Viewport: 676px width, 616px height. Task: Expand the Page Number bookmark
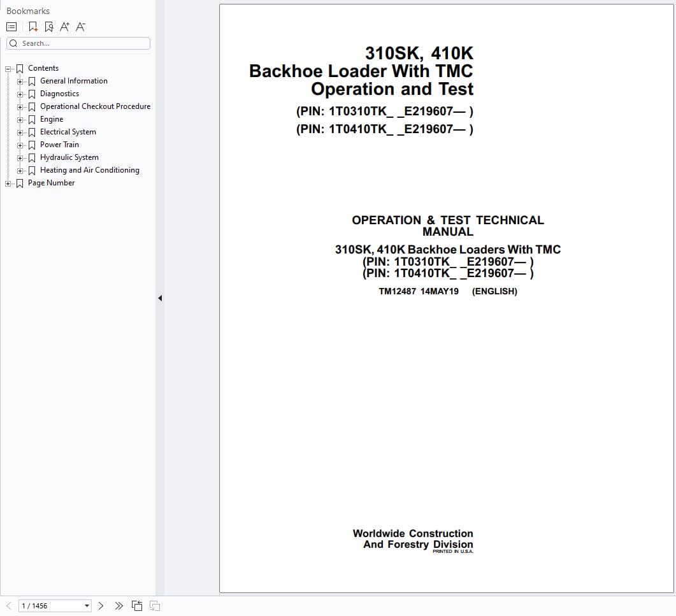click(8, 183)
